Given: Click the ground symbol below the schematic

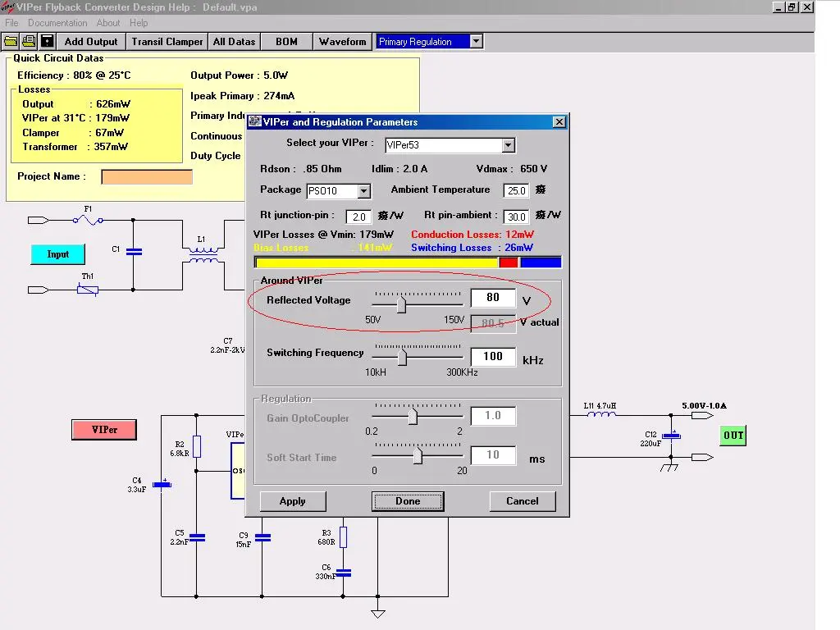Looking at the screenshot, I should tap(378, 614).
